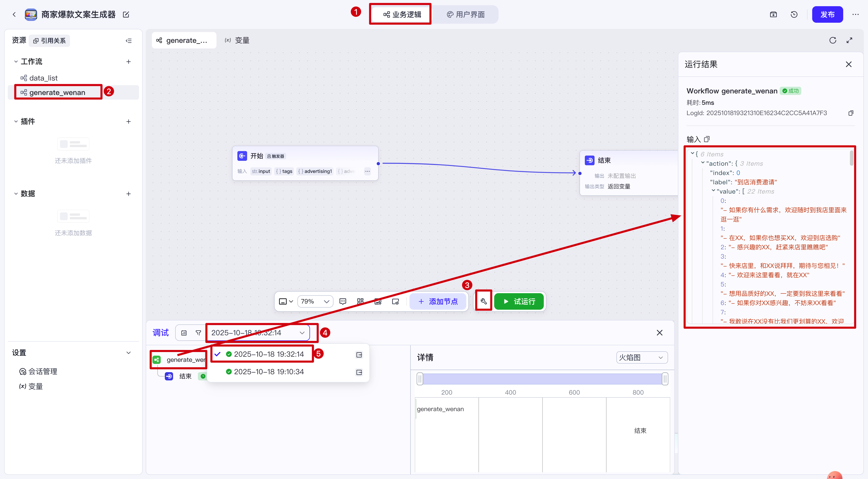
Task: Click the filter icon in debug bar
Action: [198, 333]
